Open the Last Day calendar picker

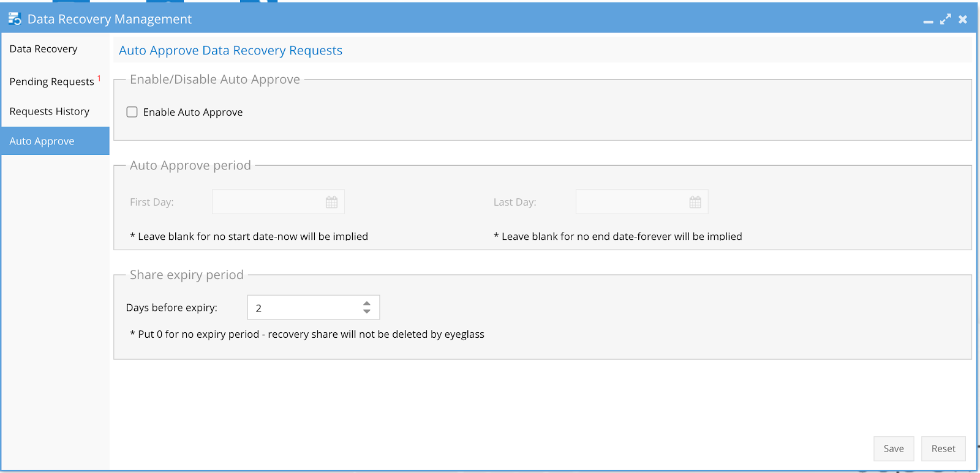[695, 202]
